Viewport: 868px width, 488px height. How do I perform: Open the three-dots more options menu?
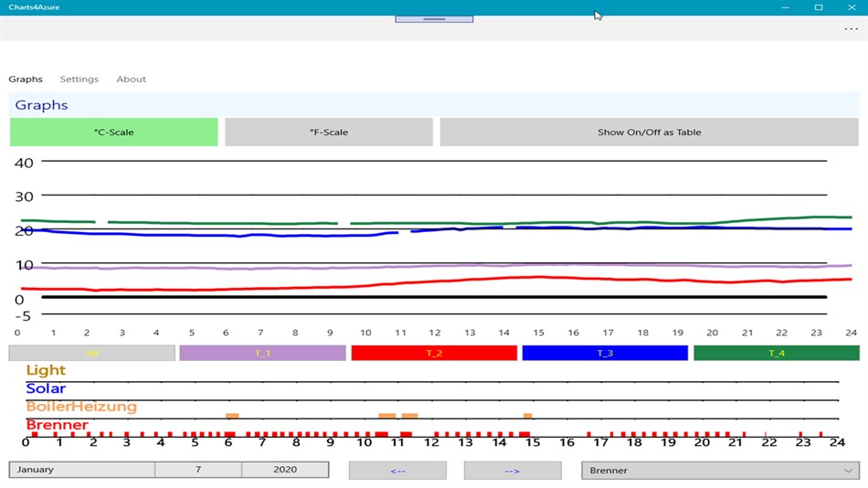[851, 29]
